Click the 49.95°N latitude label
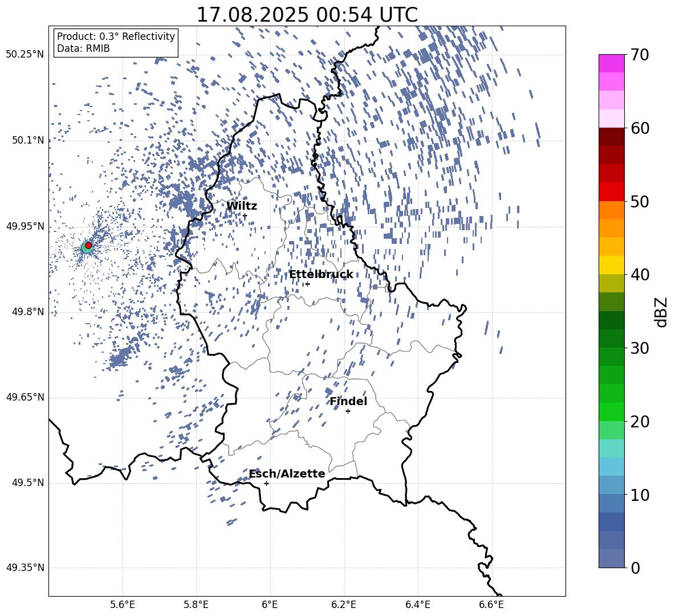 (25, 226)
